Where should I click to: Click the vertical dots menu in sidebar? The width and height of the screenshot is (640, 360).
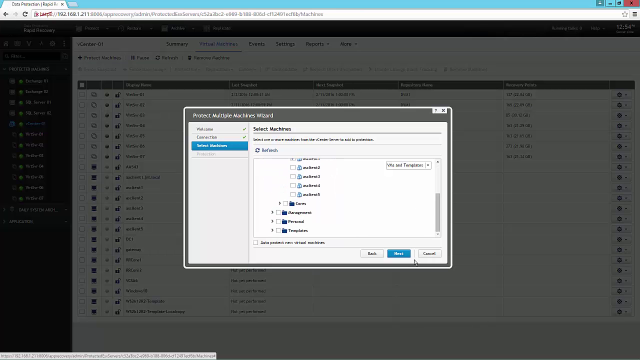[64, 44]
